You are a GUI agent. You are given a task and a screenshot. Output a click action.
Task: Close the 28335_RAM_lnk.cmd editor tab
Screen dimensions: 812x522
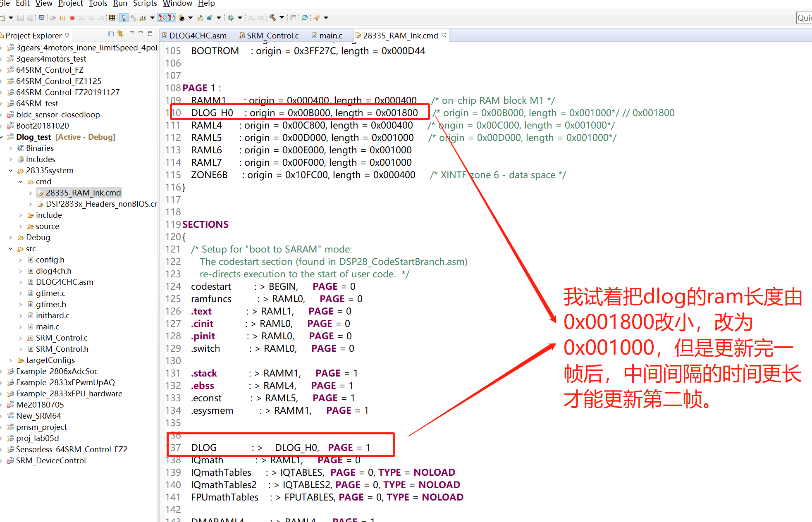(444, 36)
